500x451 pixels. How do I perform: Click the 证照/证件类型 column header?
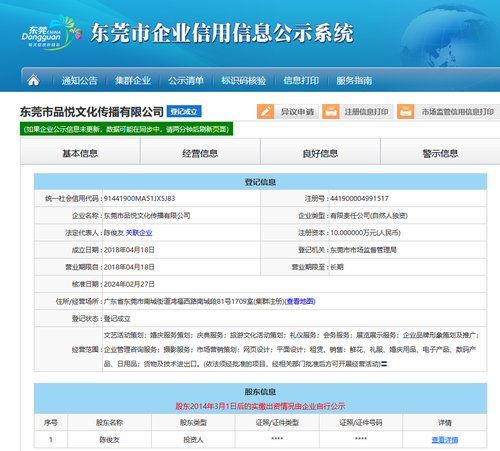coord(277,423)
